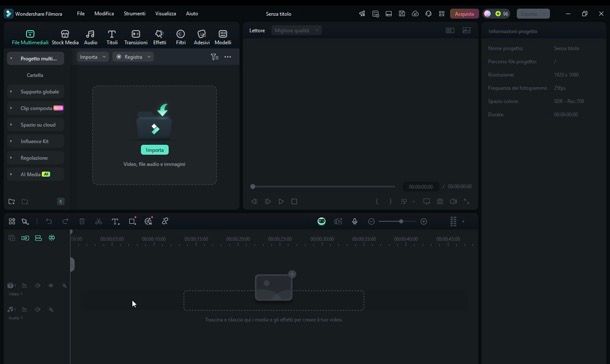Click the timeline crop tool icon
610x364 pixels.
132,221
